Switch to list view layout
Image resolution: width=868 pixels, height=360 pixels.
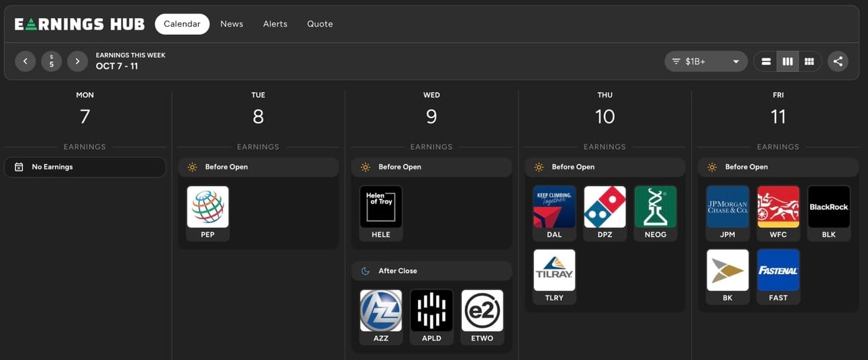click(766, 61)
